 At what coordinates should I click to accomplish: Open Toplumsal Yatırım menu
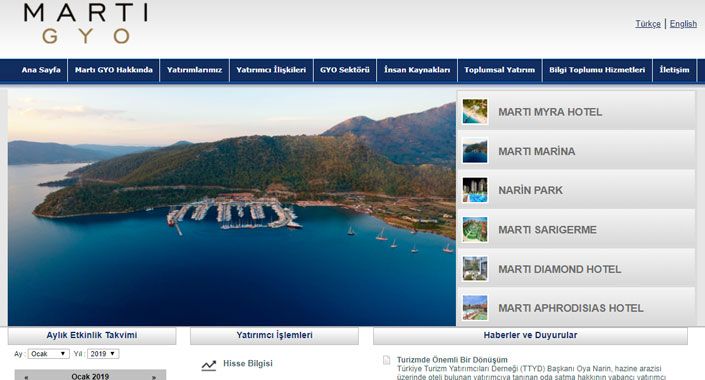pos(500,70)
